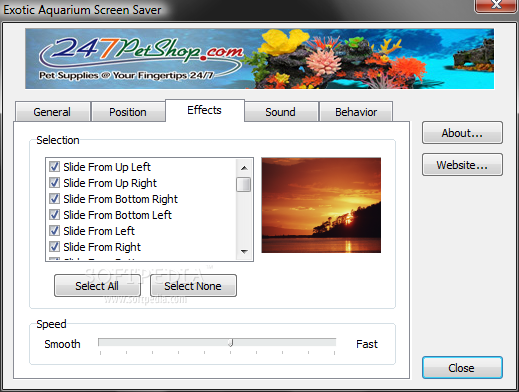Toggle the Slide From Up Right checkbox
The height and width of the screenshot is (392, 519).
[54, 183]
